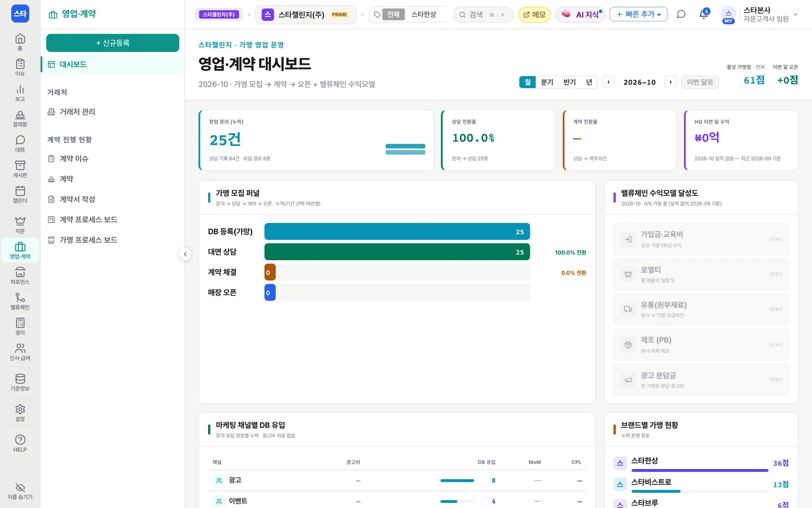Open the 인사·급여 sidebar icon

20,352
